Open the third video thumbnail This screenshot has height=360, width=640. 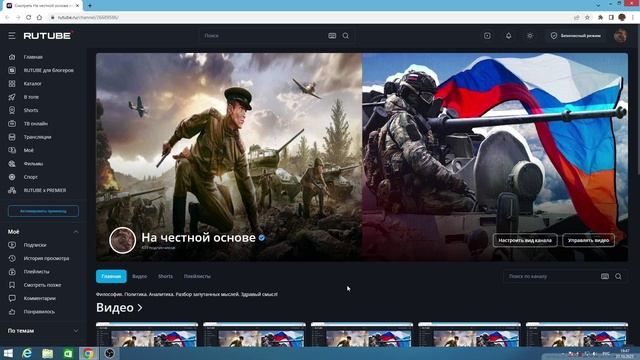pos(362,334)
